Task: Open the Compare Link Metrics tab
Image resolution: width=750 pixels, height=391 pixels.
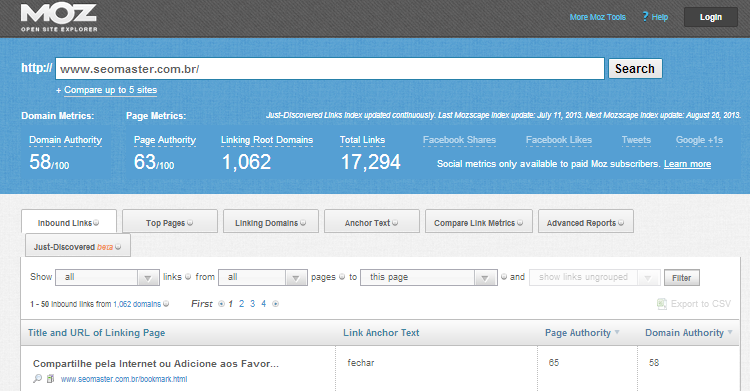Action: 479,222
